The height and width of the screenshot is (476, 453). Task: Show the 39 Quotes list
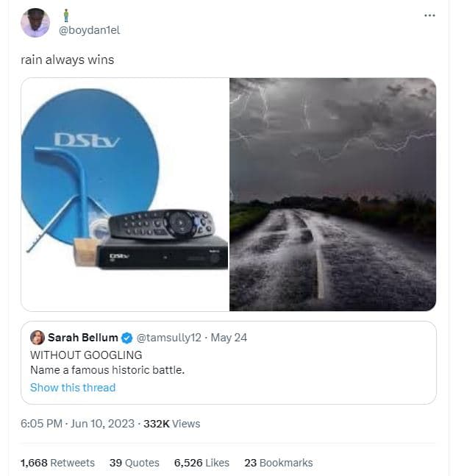[134, 463]
